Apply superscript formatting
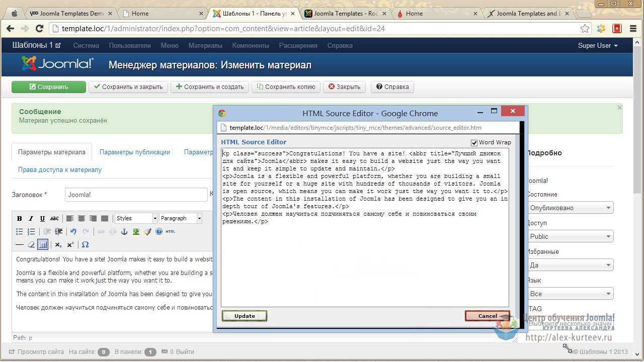Image resolution: width=644 pixels, height=362 pixels. coord(70,245)
